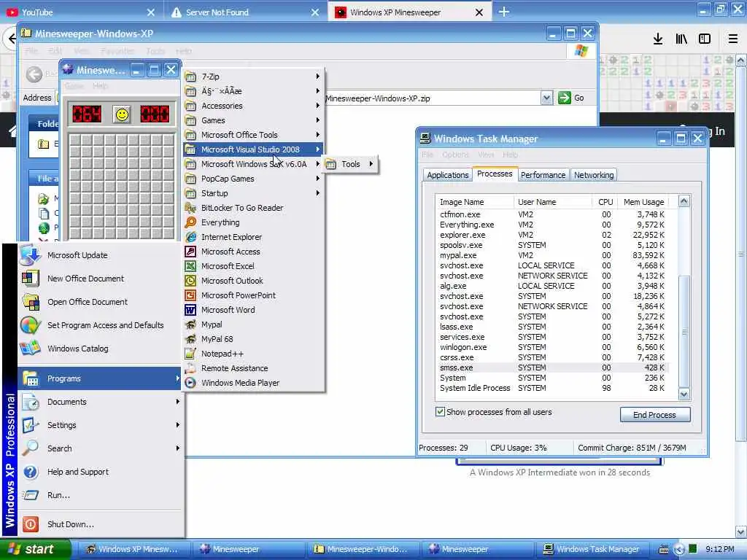Sort processes by Mem Usage column
Viewport: 747px width, 560px height.
[x=643, y=203]
